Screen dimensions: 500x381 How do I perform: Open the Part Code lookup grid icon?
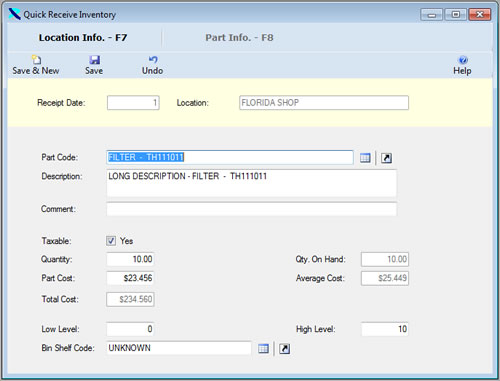click(365, 158)
